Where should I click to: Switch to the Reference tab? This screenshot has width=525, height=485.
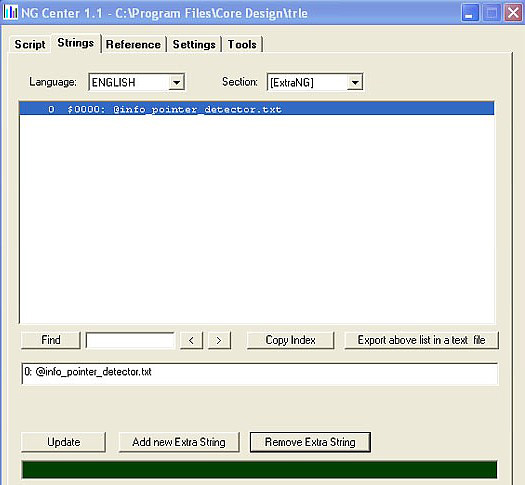(x=133, y=44)
